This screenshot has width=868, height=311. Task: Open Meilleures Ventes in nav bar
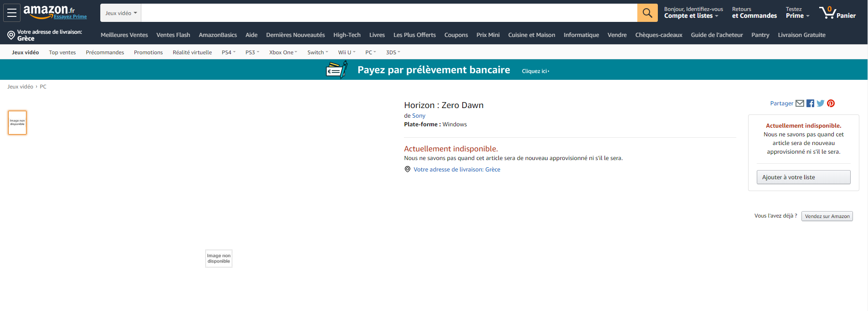click(124, 35)
